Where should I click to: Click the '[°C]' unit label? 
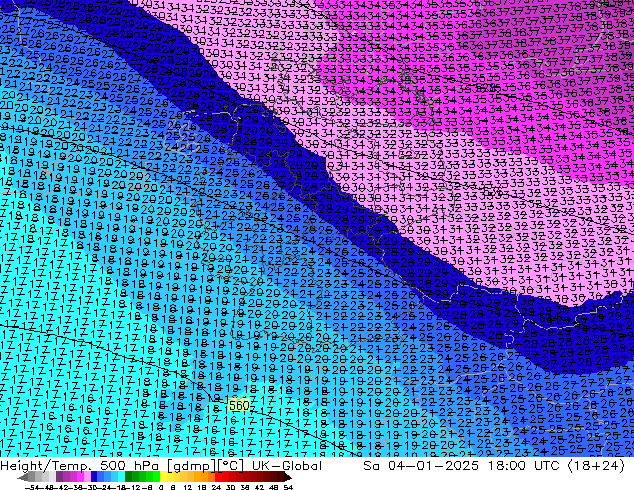point(231,466)
